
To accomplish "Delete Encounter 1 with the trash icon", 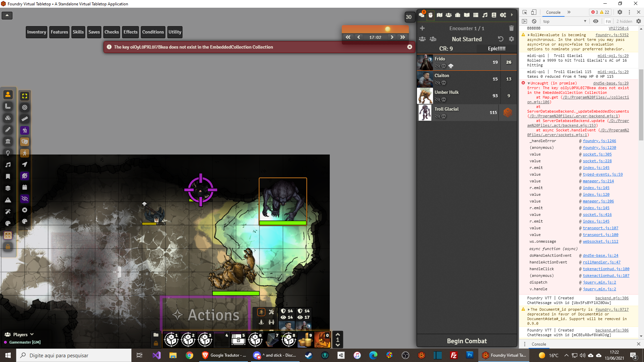I will [511, 28].
